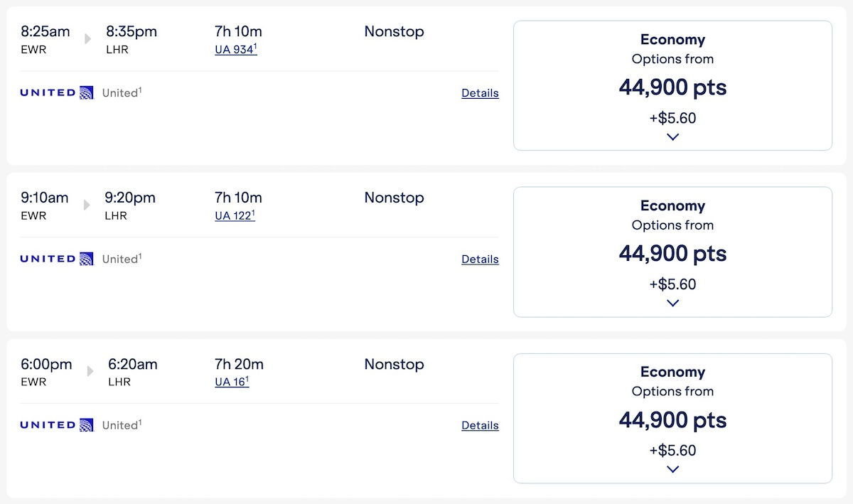
Task: Select the 44,900 pts fare on UA 16
Action: [672, 420]
